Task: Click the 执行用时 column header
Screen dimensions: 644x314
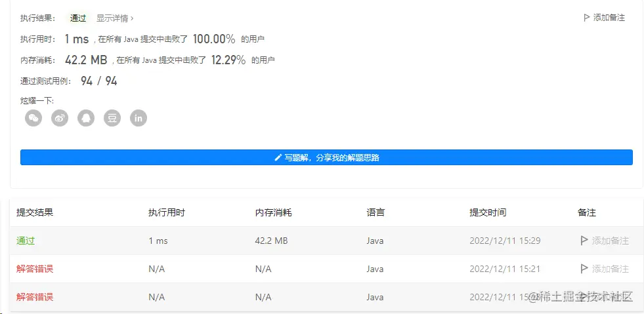Action: coord(166,213)
